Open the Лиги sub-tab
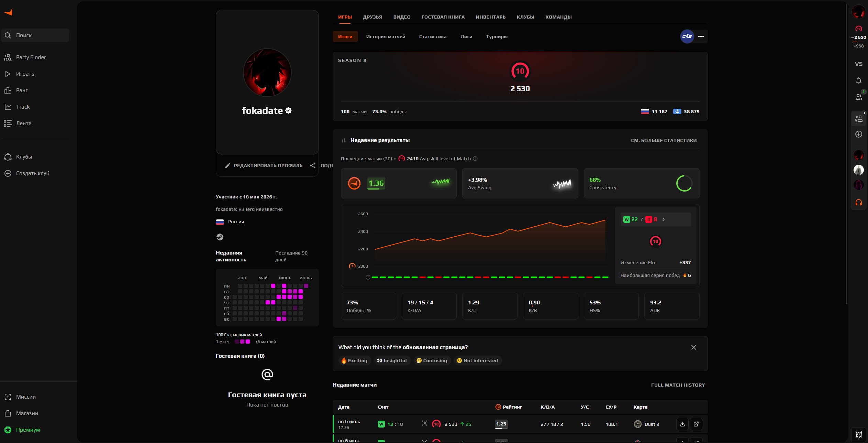 pyautogui.click(x=466, y=36)
